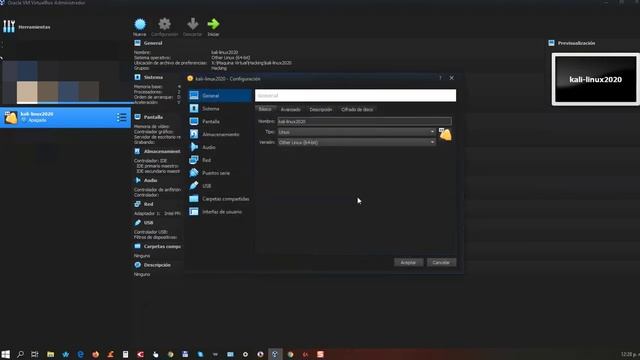
Task: Switch to the Descripción tab
Action: [x=320, y=109]
